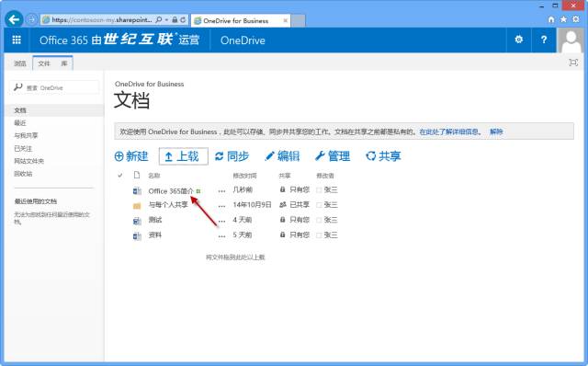Open the 测试 document

tap(155, 220)
